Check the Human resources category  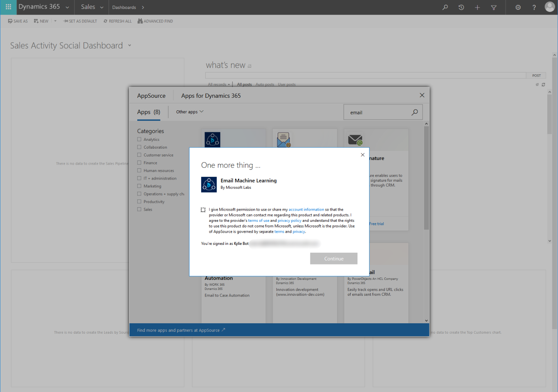139,171
